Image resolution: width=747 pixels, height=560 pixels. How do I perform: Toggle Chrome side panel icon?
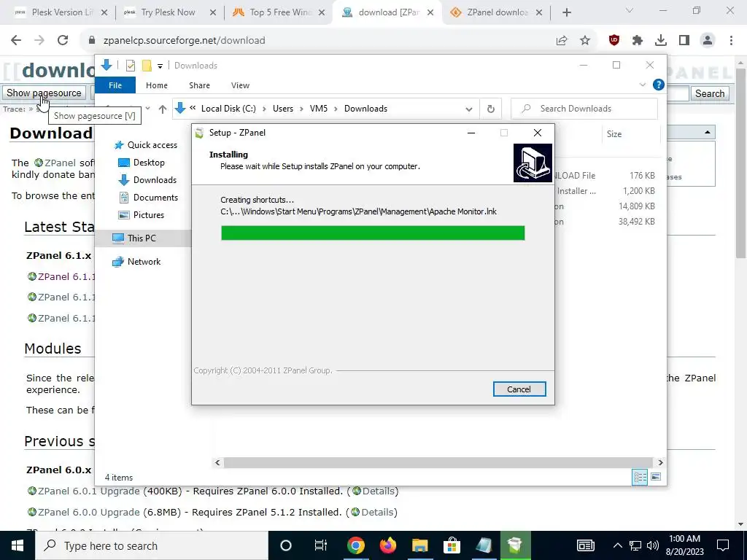coord(684,41)
